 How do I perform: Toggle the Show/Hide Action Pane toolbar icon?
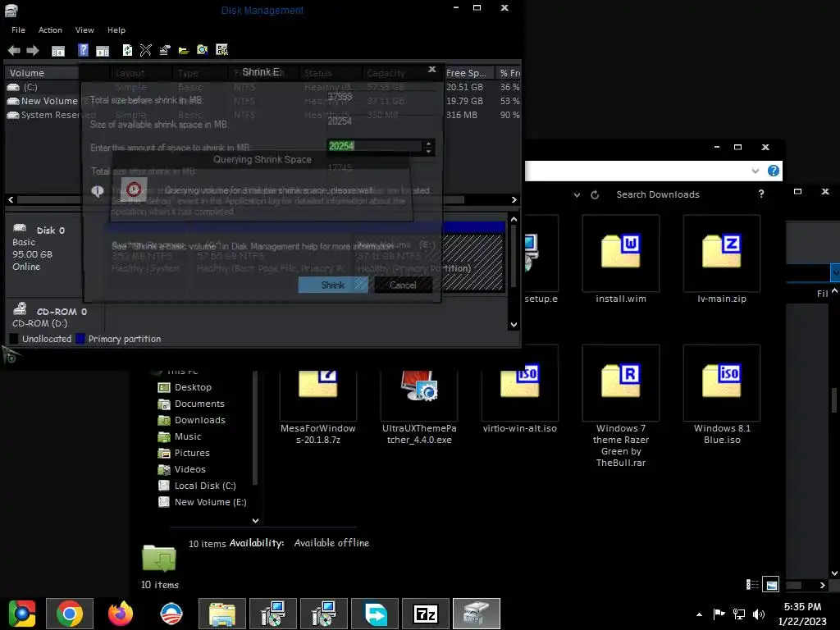click(x=103, y=51)
